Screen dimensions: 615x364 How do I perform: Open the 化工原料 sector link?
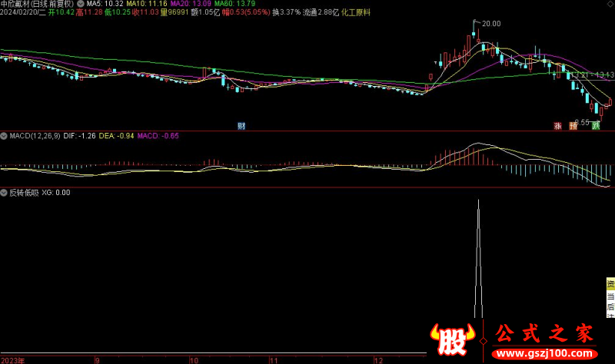pos(356,13)
